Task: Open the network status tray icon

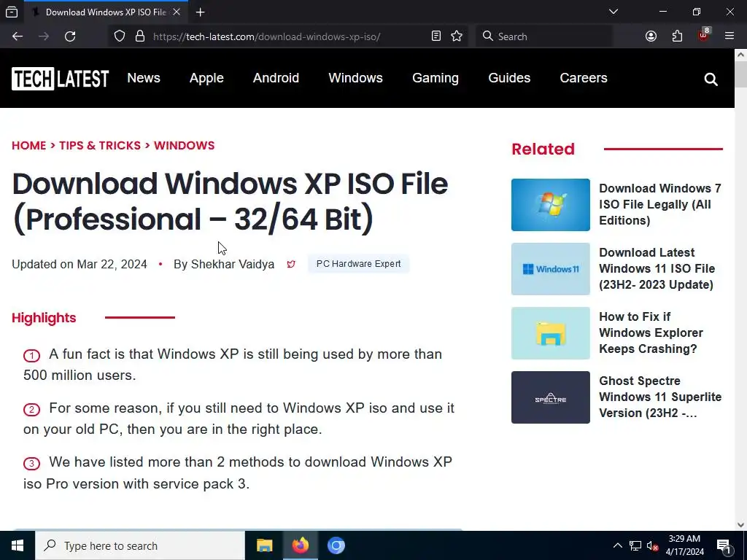Action: tap(635, 545)
